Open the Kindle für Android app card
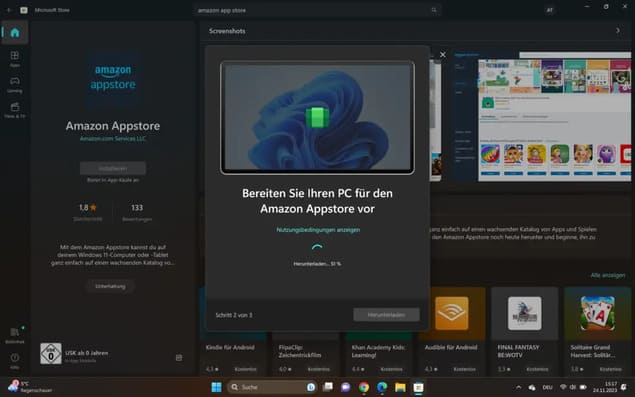This screenshot has width=635, height=397. tap(233, 331)
